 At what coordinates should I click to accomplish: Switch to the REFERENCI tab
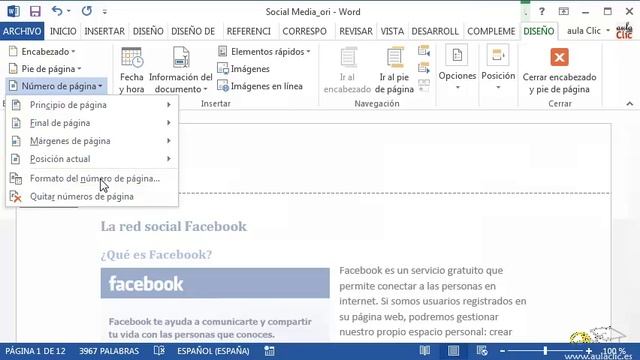(x=249, y=31)
